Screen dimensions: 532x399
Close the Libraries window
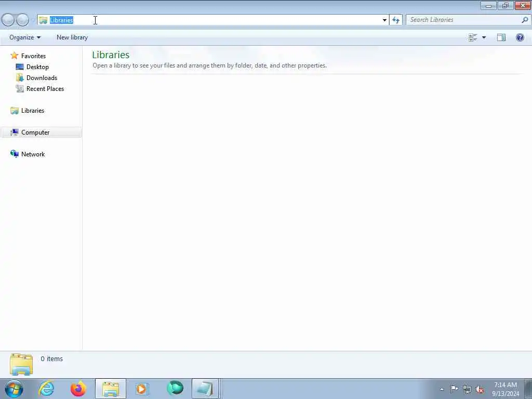pyautogui.click(x=523, y=5)
